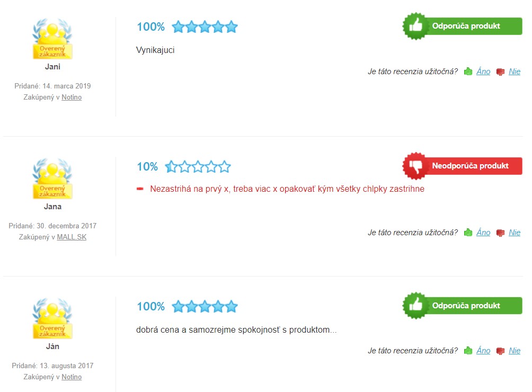Click red thumbs-down icon on Jana's review

coord(500,233)
